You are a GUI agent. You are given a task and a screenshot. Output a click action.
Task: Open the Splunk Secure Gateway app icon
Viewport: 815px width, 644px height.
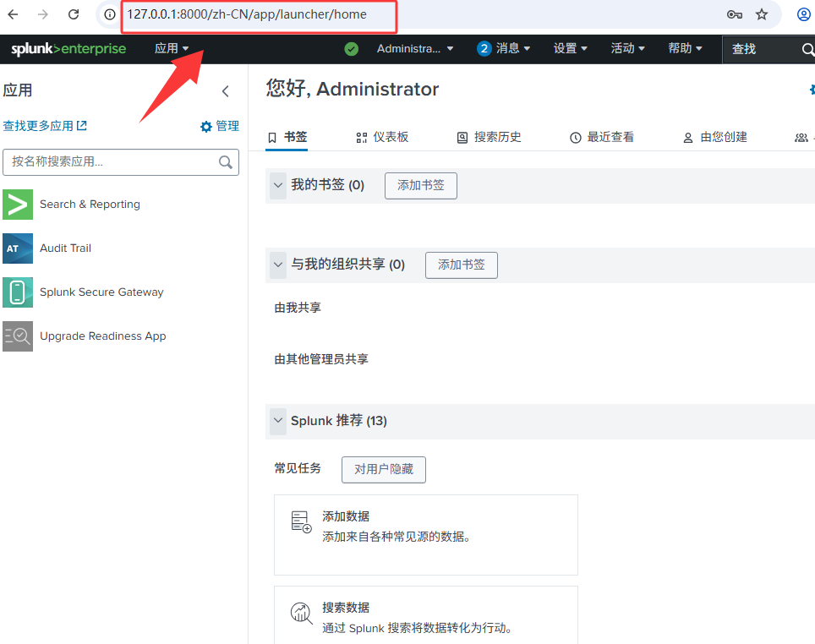coord(18,292)
